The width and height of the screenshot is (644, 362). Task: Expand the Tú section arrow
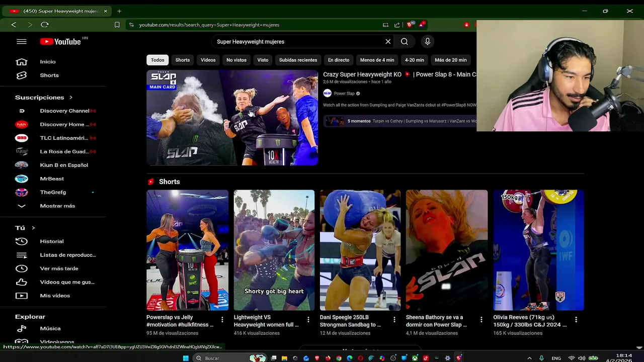pyautogui.click(x=33, y=228)
